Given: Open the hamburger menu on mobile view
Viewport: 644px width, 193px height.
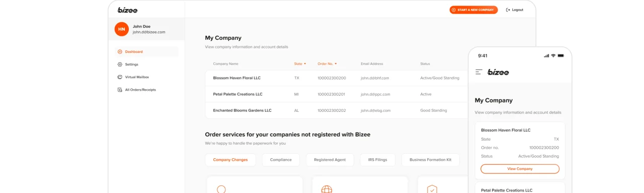Looking at the screenshot, I should tap(479, 72).
